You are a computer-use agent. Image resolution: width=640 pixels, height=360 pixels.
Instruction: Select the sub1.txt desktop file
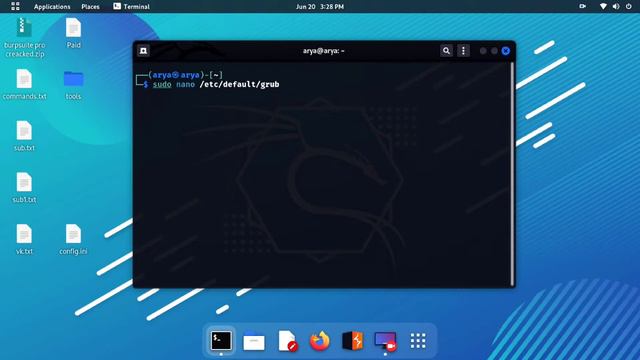(x=24, y=188)
